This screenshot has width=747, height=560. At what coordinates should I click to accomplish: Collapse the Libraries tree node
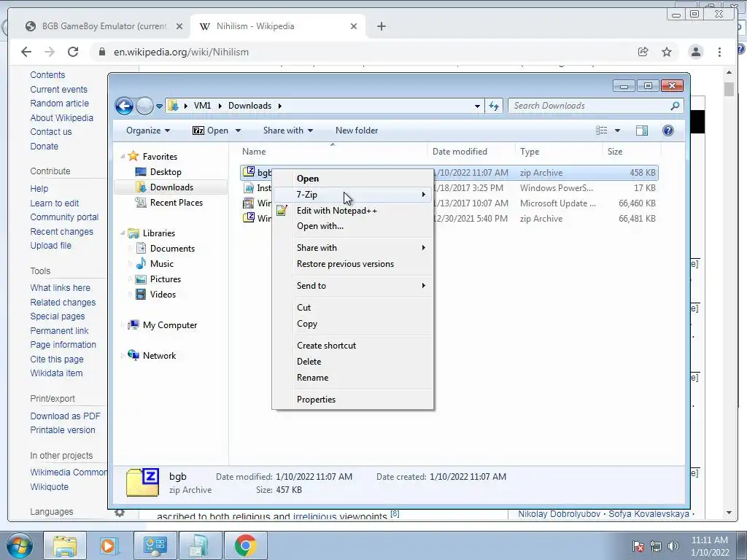pyautogui.click(x=123, y=233)
